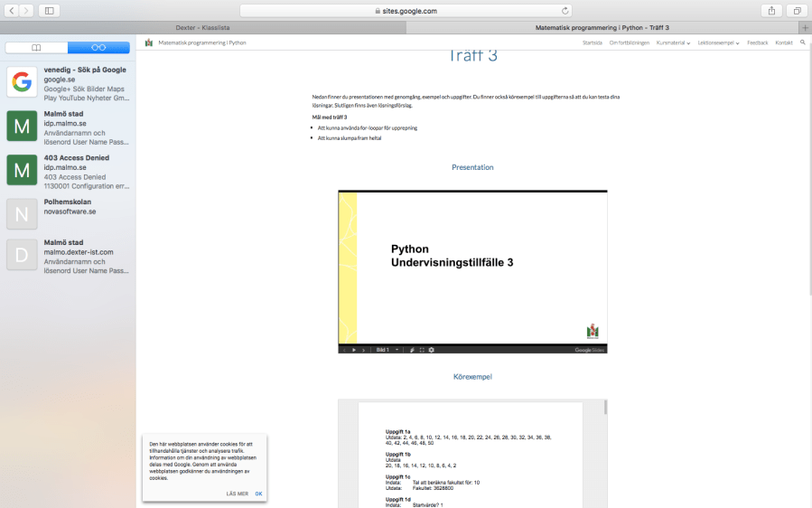812x508 pixels.
Task: Accept cookies by clicking OK
Action: (258, 494)
